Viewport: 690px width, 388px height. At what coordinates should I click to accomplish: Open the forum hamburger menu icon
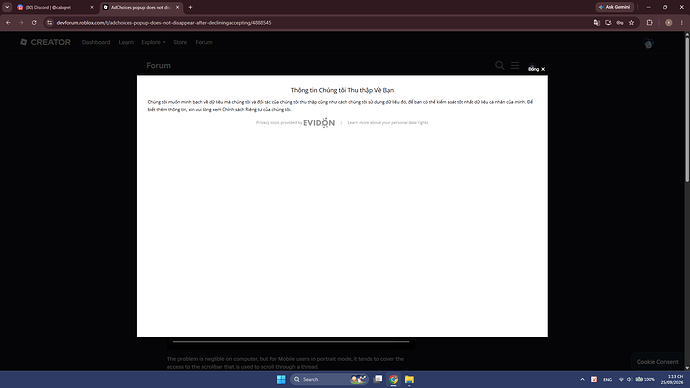(515, 66)
